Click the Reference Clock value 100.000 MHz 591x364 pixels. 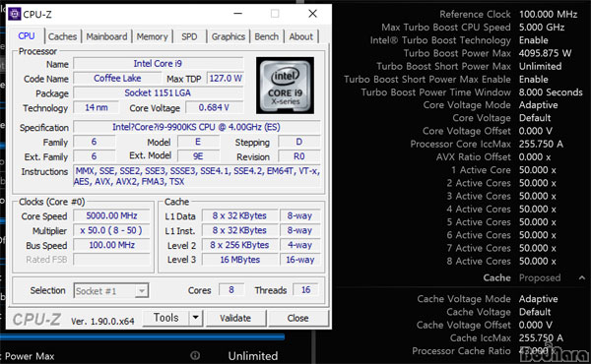click(548, 15)
